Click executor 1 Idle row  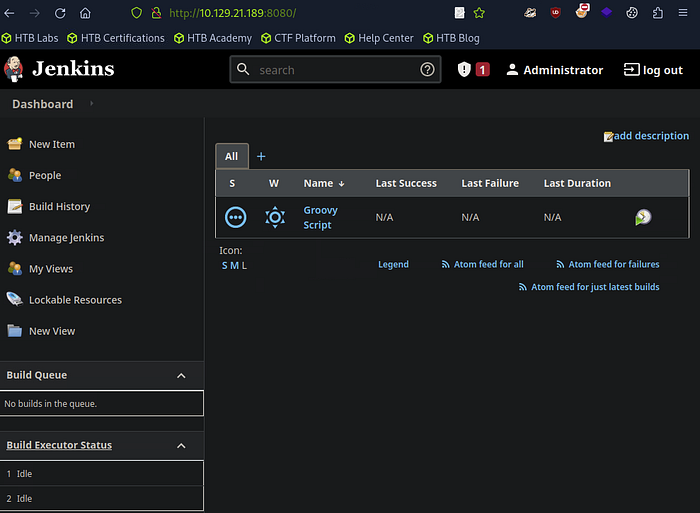(x=102, y=474)
